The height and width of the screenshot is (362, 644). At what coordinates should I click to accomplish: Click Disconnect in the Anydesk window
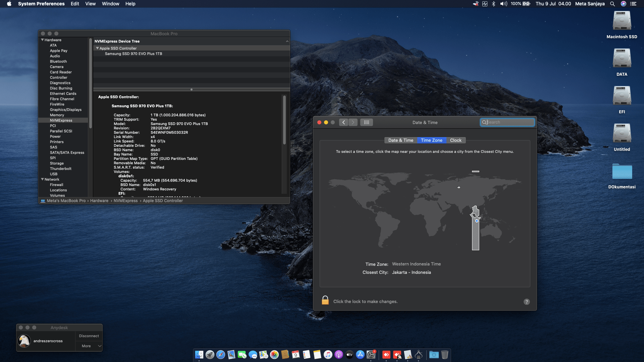(x=89, y=336)
